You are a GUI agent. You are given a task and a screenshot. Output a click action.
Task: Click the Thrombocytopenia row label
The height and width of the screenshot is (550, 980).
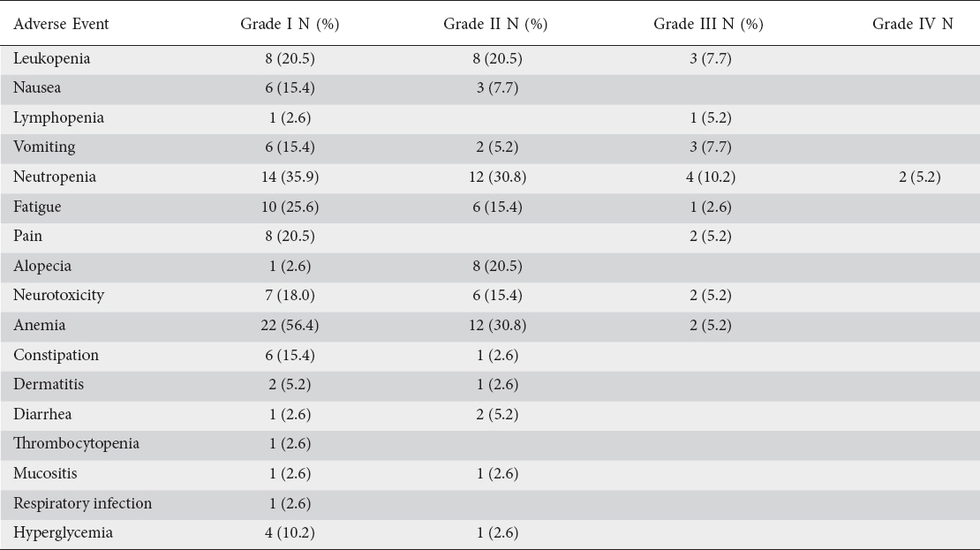[76, 444]
